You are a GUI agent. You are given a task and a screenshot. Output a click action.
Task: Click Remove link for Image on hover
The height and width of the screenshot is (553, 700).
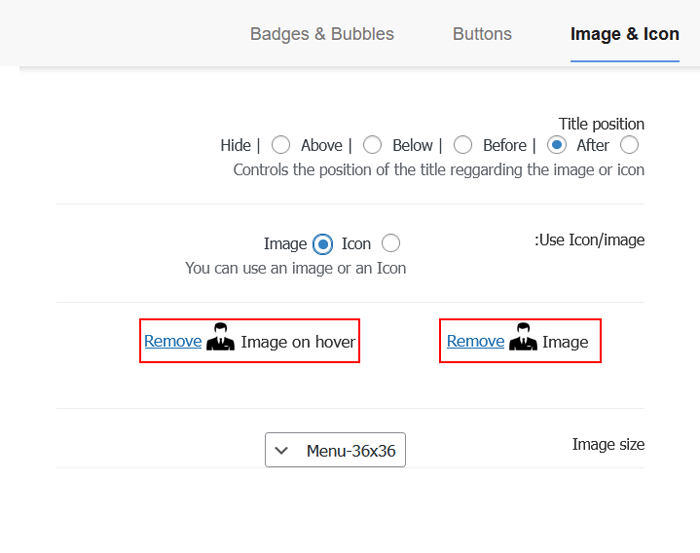173,341
